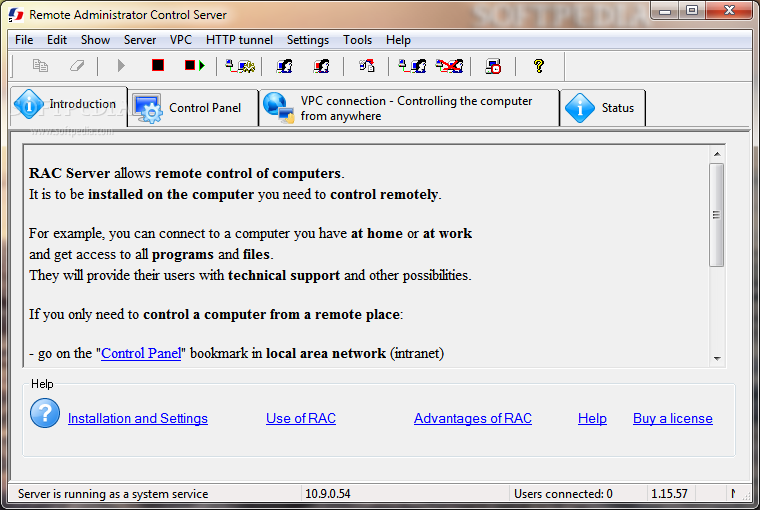Switch to the VPC connection tab
This screenshot has width=760, height=510.
pos(410,108)
